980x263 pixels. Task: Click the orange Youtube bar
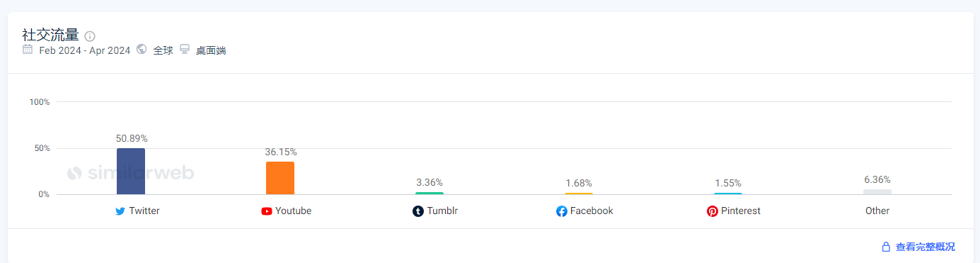(280, 178)
